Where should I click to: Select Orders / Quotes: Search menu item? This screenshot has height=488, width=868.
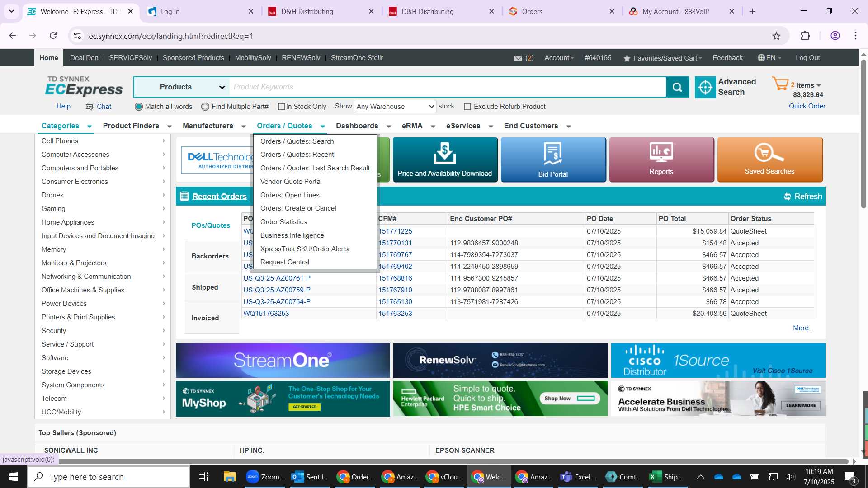click(297, 141)
